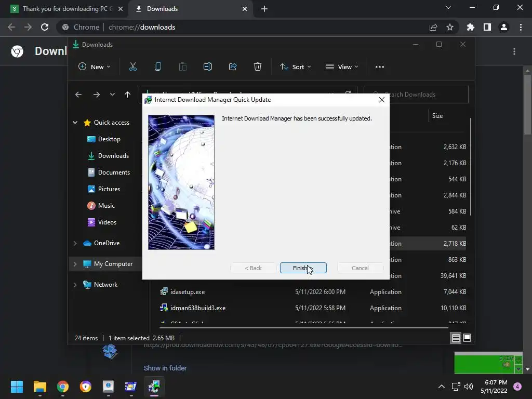Open recent locations chevron in File Explorer
Image resolution: width=532 pixels, height=399 pixels.
[x=112, y=95]
